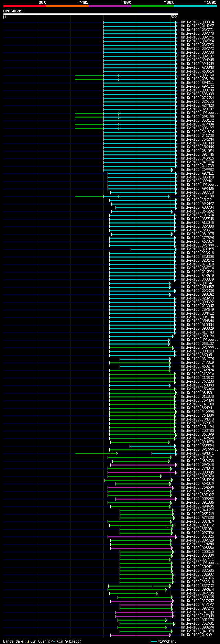The image size is (220, 644).
Task: Click the UniRef100_C6TJD8 label
Action: tap(197, 196)
